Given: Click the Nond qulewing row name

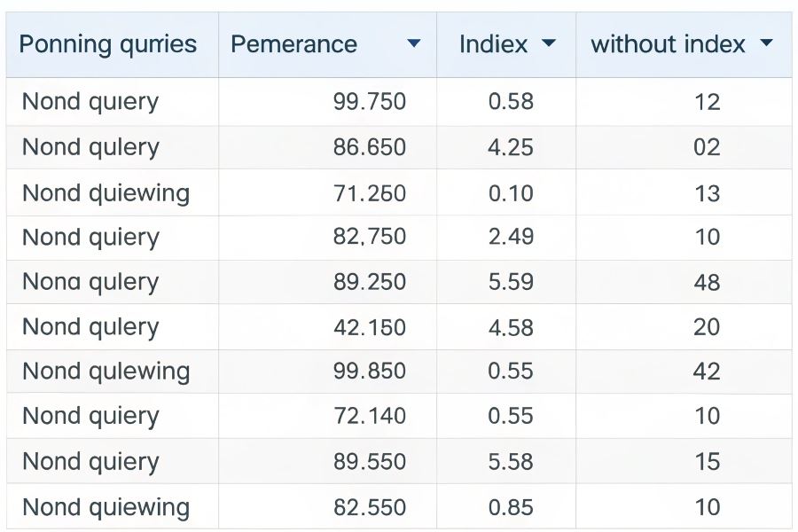Looking at the screenshot, I should [106, 371].
